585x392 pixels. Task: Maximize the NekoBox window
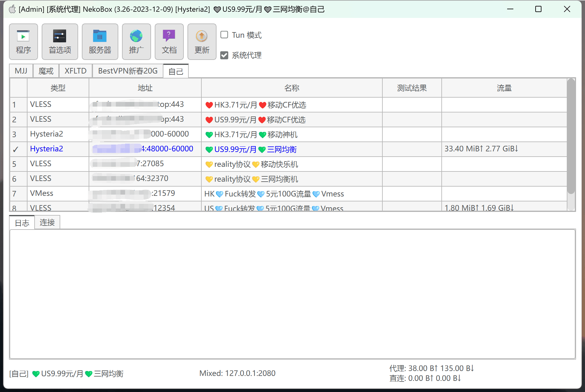pyautogui.click(x=538, y=9)
